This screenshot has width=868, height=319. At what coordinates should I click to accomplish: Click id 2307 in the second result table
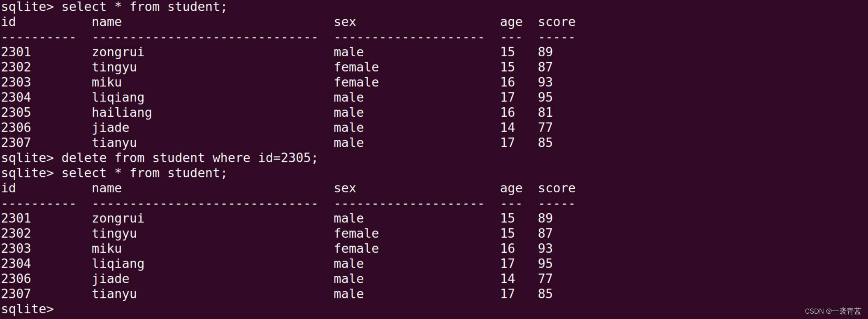point(16,294)
